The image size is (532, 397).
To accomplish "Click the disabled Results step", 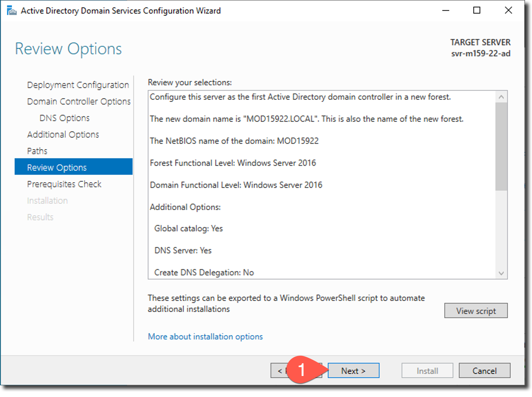I will click(40, 217).
